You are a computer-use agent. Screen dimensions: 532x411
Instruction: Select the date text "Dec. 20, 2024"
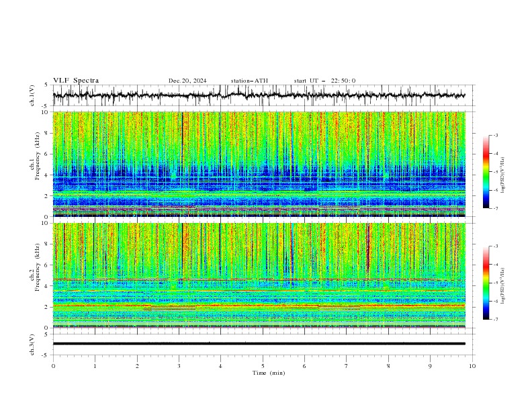click(x=187, y=81)
